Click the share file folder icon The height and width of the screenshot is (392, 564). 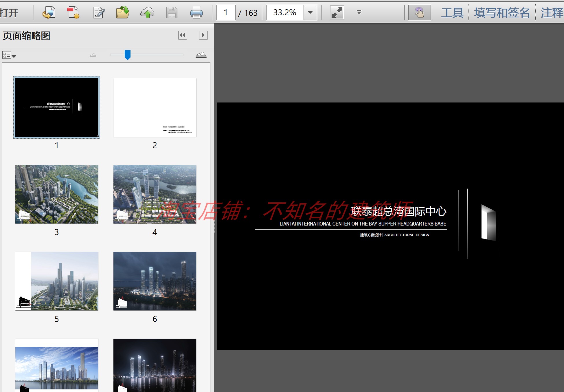coord(123,13)
